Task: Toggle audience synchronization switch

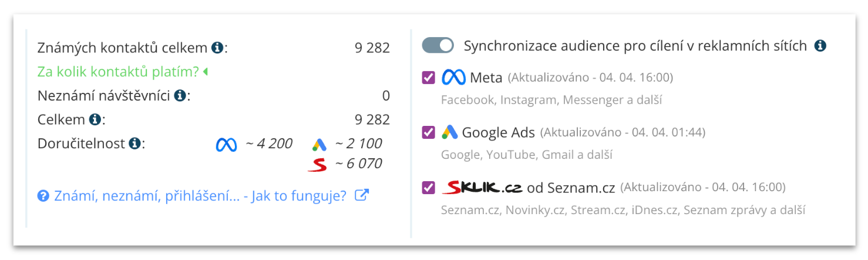Action: [438, 45]
